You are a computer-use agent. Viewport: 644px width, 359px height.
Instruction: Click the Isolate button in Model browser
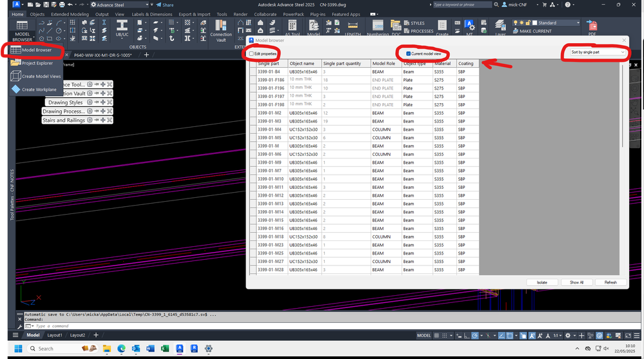[x=542, y=282]
